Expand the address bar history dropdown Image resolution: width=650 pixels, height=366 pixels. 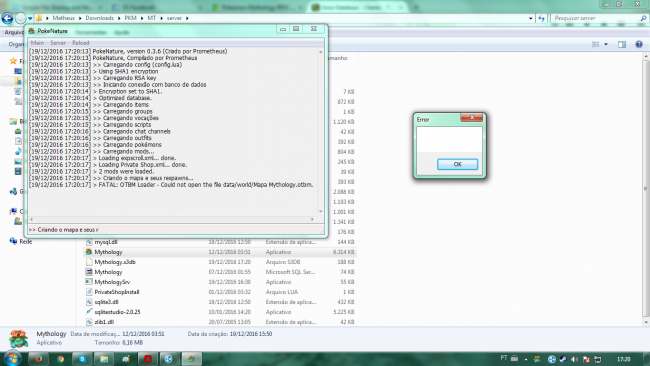(531, 18)
